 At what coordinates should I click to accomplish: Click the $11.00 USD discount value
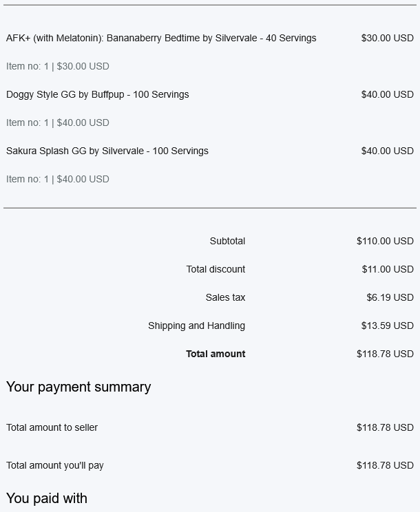point(388,269)
